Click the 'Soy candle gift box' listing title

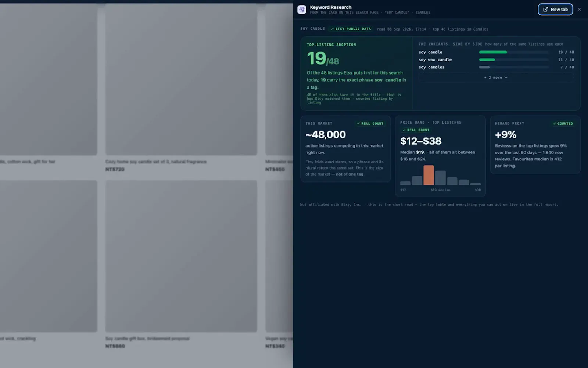click(x=147, y=339)
